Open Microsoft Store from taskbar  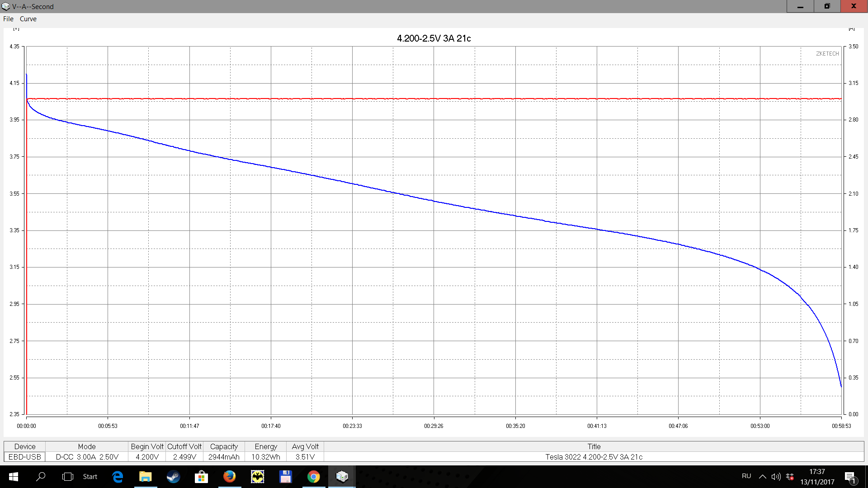click(201, 477)
